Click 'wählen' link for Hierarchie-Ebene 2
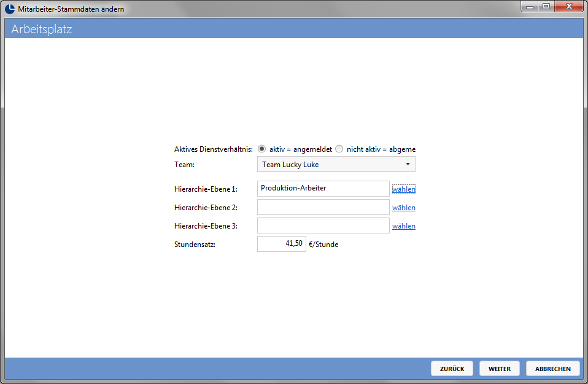Image resolution: width=588 pixels, height=384 pixels. coord(403,208)
